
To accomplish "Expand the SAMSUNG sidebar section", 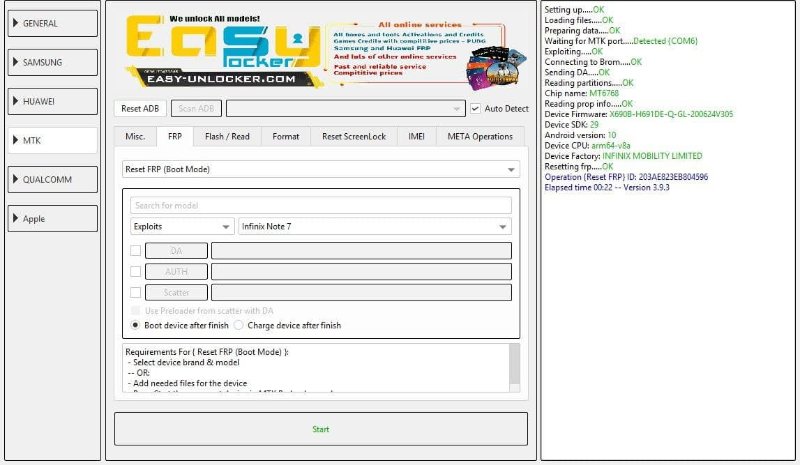I will (53, 62).
